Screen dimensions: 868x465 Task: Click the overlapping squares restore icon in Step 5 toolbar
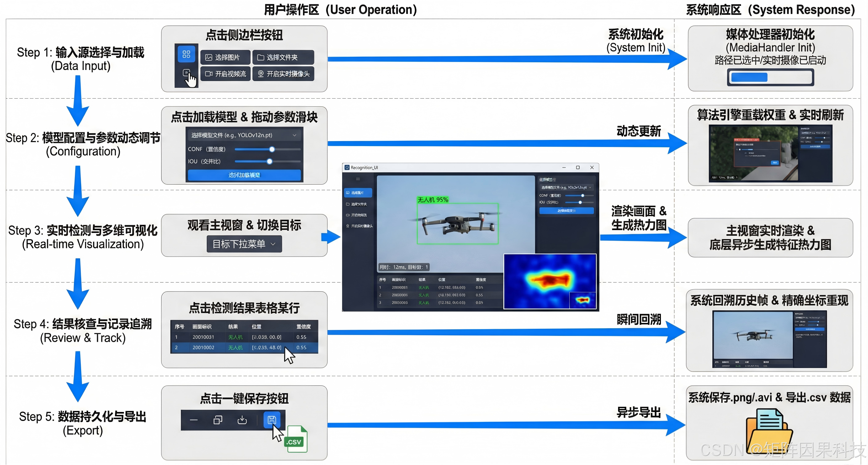click(218, 420)
